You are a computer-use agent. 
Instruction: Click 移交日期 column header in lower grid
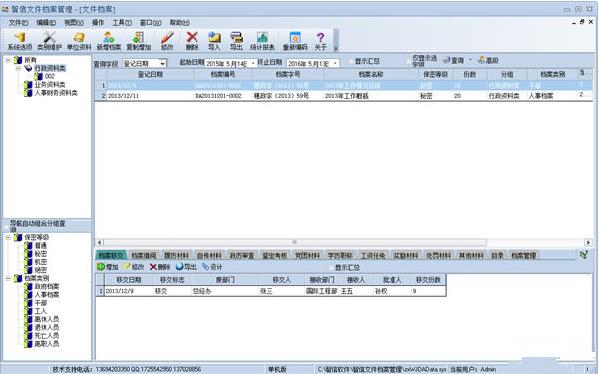tap(129, 280)
